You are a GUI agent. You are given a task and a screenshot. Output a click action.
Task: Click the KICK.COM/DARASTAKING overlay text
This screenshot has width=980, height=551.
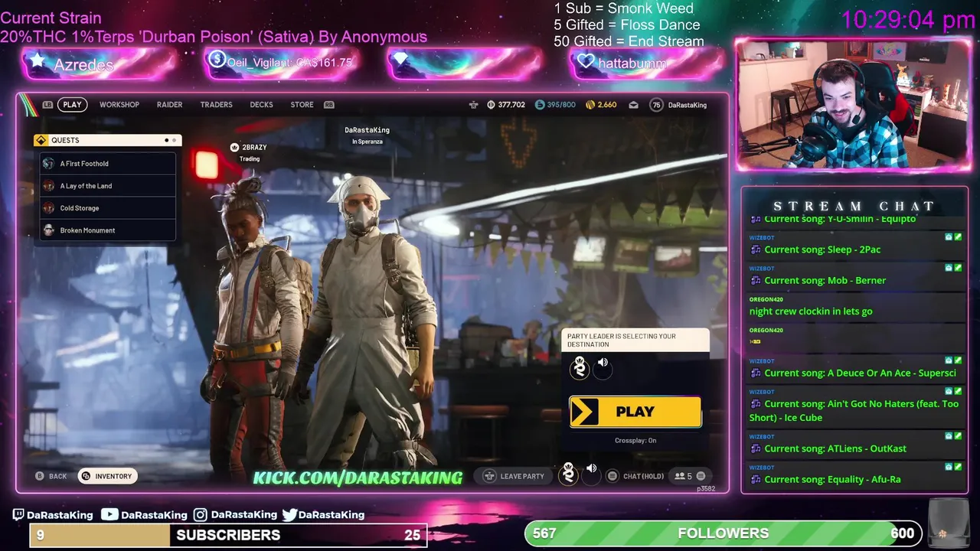358,478
